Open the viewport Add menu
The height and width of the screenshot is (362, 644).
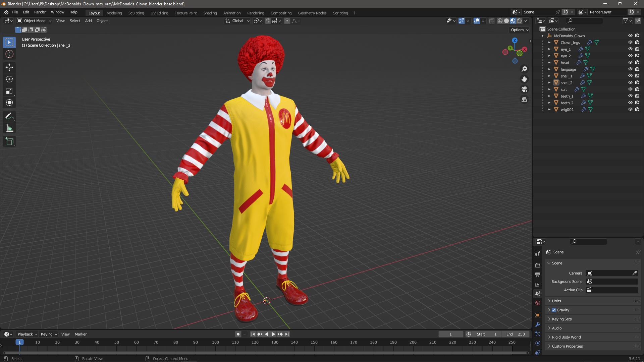click(x=88, y=21)
